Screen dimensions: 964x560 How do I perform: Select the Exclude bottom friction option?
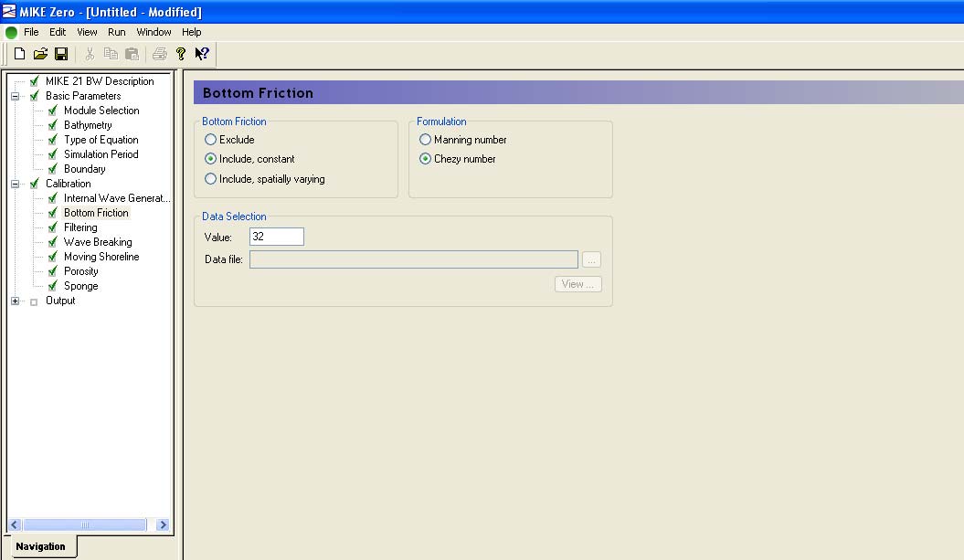click(x=210, y=140)
